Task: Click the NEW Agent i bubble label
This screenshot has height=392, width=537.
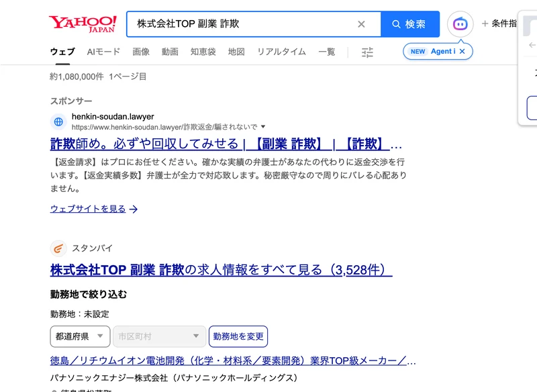Action: [x=433, y=52]
